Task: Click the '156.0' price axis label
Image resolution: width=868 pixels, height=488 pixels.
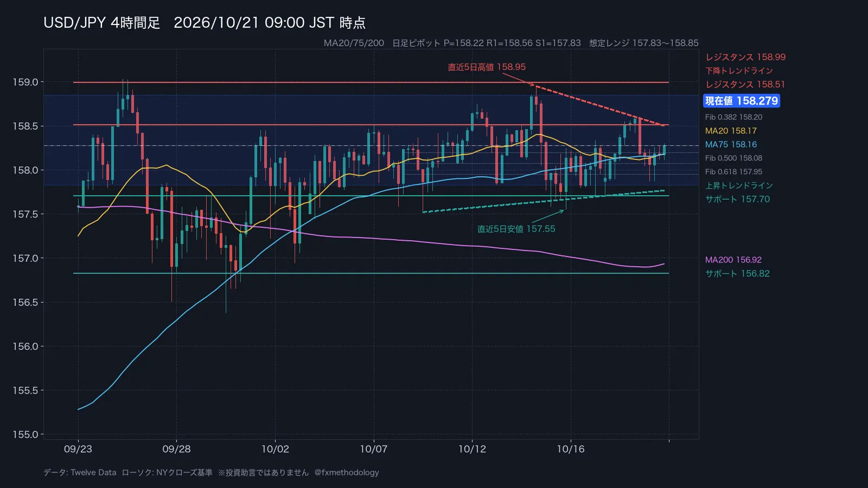Action: [25, 346]
